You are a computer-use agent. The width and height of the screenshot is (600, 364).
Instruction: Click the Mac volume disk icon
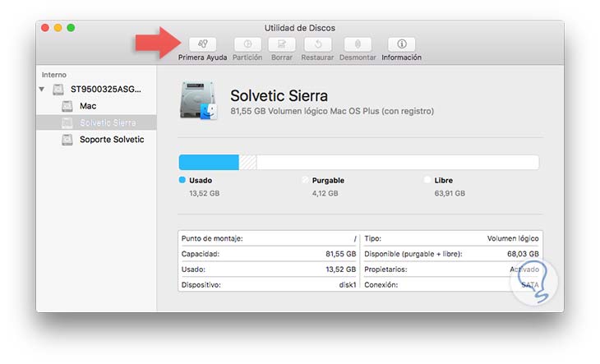67,106
